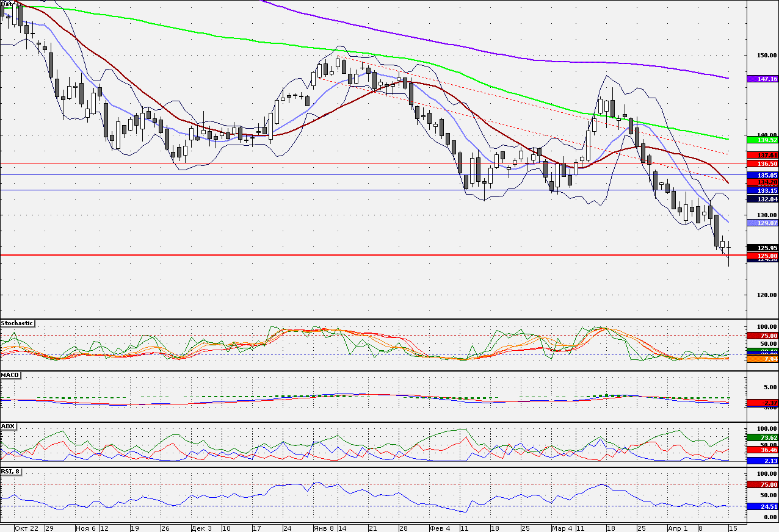
Task: Select the blue 135.05 level tag
Action: [763, 175]
